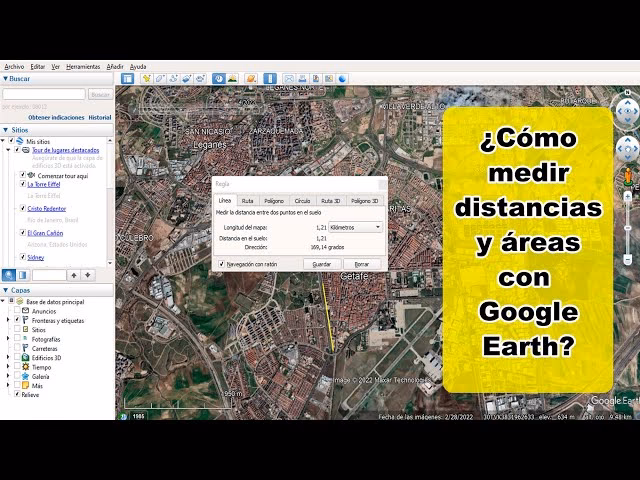640x480 pixels.
Task: Move item down with arrow button
Action: 88,275
